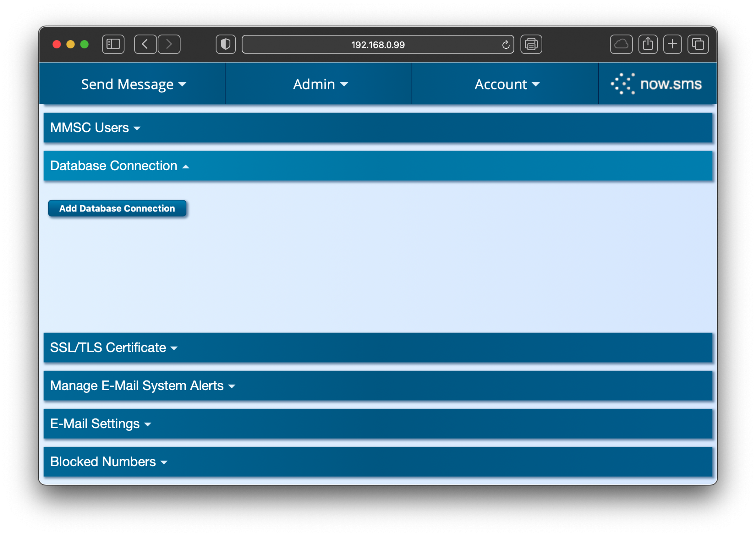Open the print icon in the toolbar
Screen dimensions: 756x536
click(x=531, y=44)
